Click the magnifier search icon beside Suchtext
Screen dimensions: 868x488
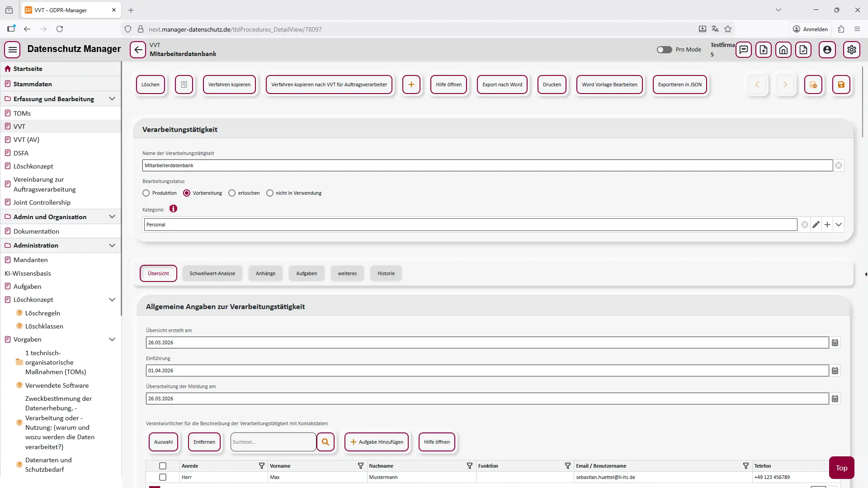325,442
